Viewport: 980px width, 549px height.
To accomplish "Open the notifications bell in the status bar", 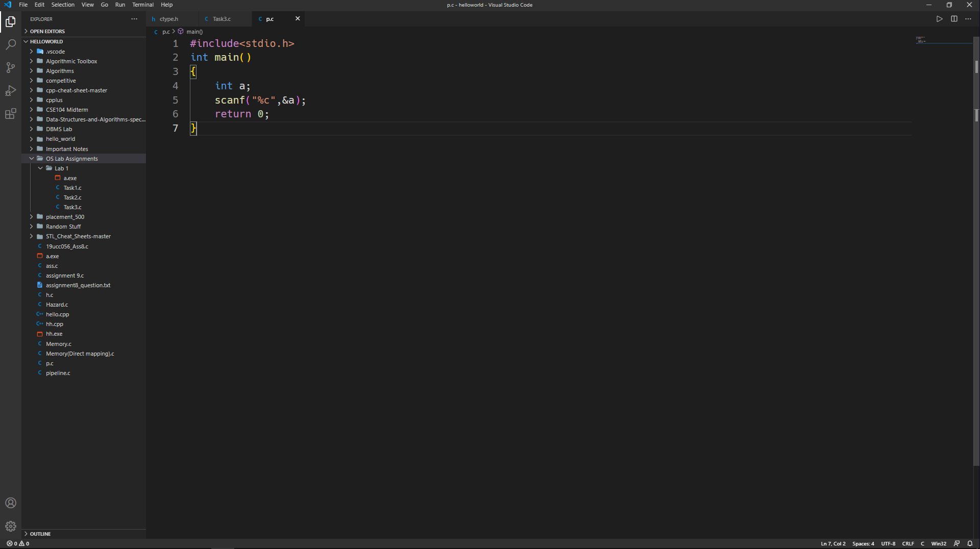I will [x=970, y=543].
